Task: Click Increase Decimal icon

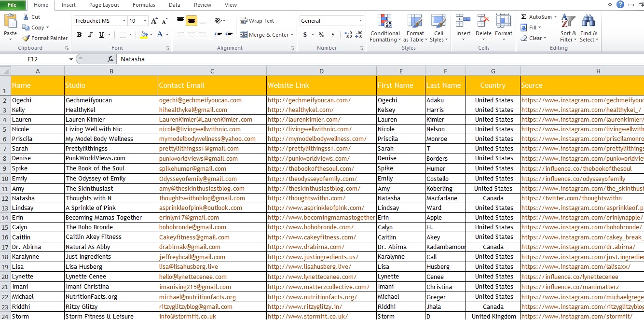Action: (348, 35)
